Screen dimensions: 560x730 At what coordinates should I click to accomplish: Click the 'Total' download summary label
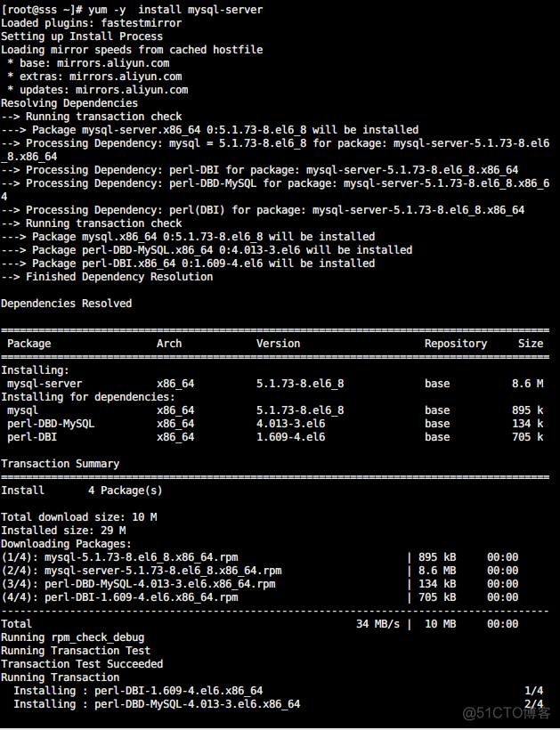tap(16, 624)
